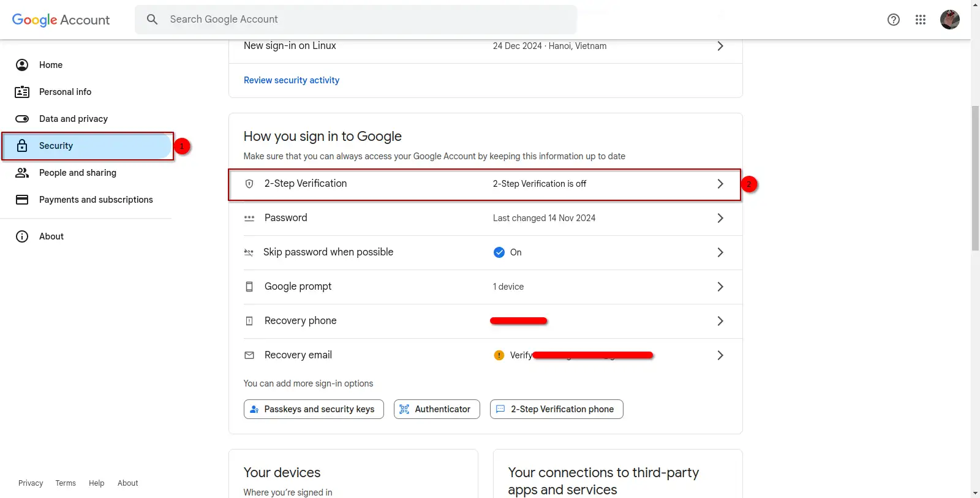This screenshot has height=498, width=980.
Task: Click Passkeys and security keys button
Action: pos(314,409)
